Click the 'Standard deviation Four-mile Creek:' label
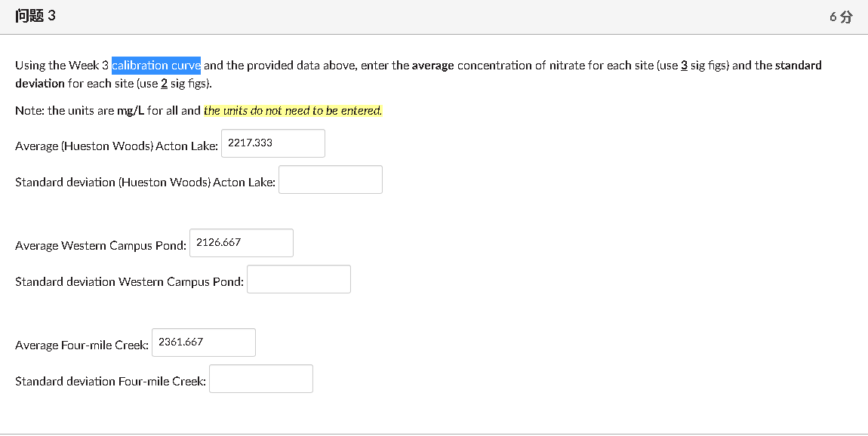The width and height of the screenshot is (868, 436). (x=111, y=382)
